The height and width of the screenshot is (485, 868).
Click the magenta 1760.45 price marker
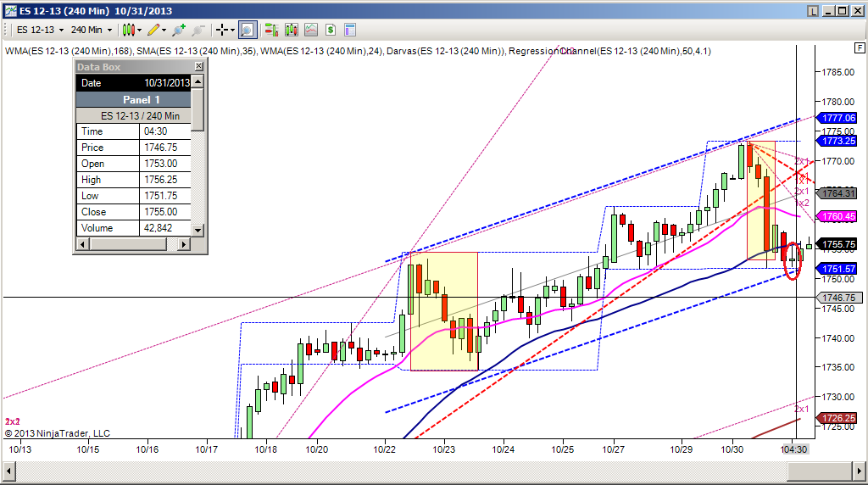[x=837, y=216]
